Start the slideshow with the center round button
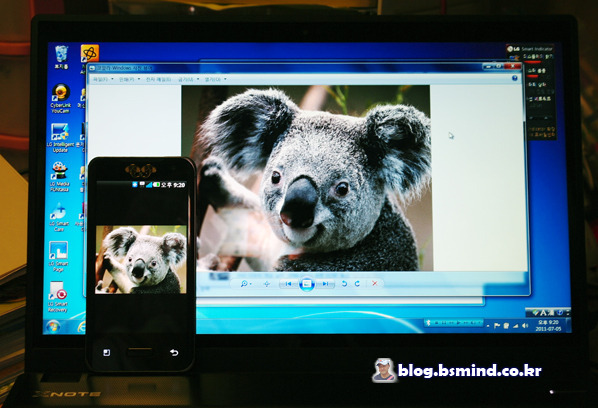The height and width of the screenshot is (408, 598). [x=307, y=284]
